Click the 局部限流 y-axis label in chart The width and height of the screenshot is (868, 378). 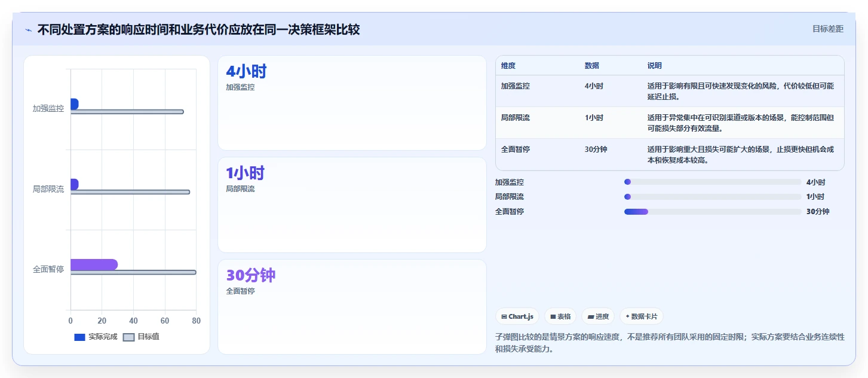point(48,189)
